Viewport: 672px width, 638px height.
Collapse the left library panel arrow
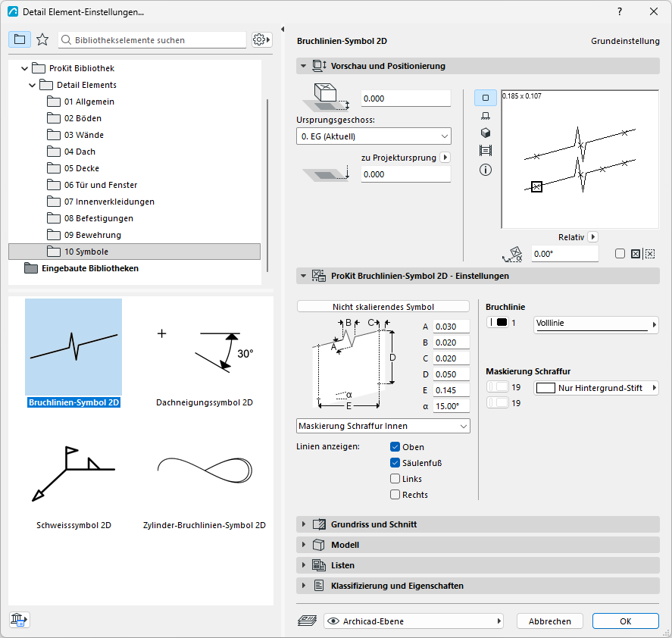pyautogui.click(x=283, y=29)
